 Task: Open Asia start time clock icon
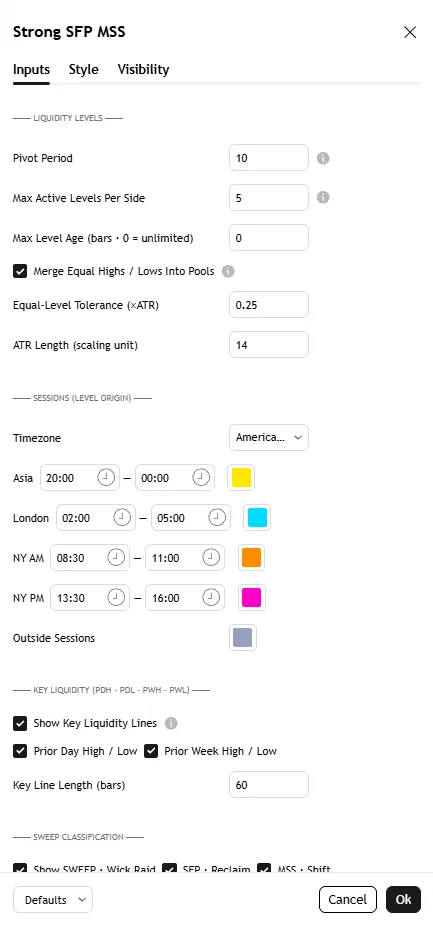click(106, 478)
